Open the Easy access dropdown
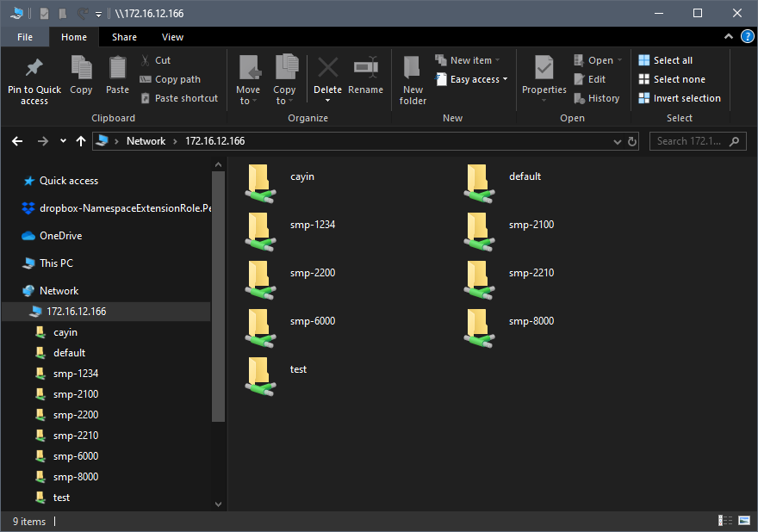 click(x=472, y=79)
